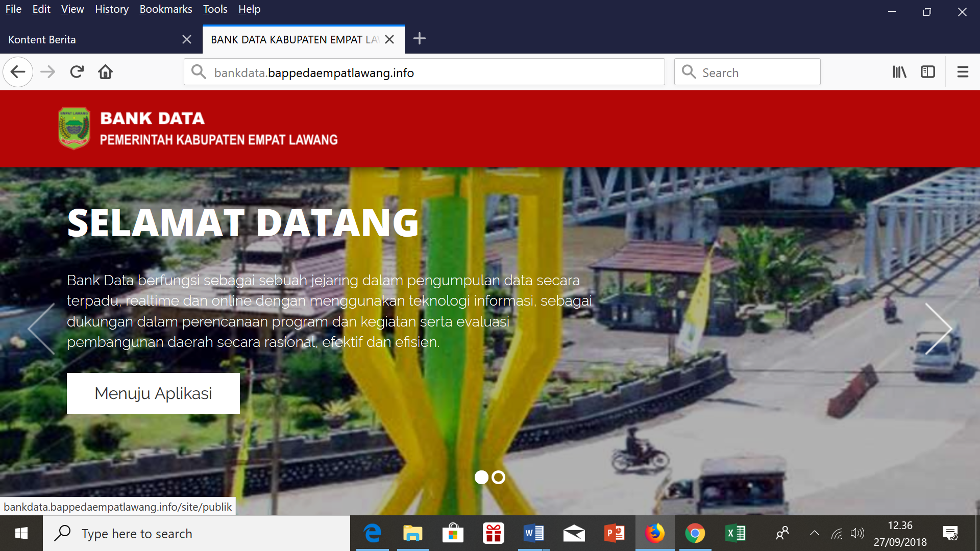The height and width of the screenshot is (551, 980).
Task: Open Microsoft Store from the taskbar
Action: click(453, 534)
